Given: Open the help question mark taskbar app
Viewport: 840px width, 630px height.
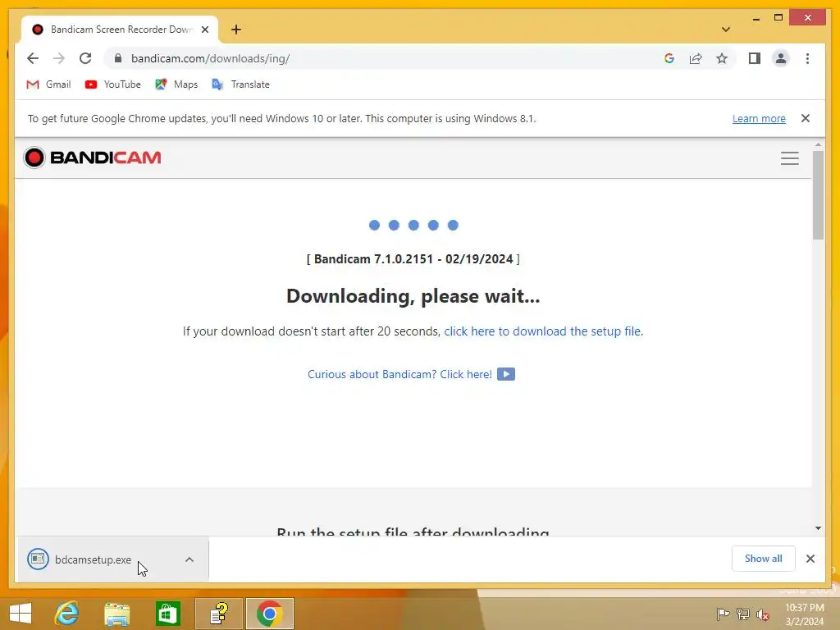Looking at the screenshot, I should click(x=218, y=614).
